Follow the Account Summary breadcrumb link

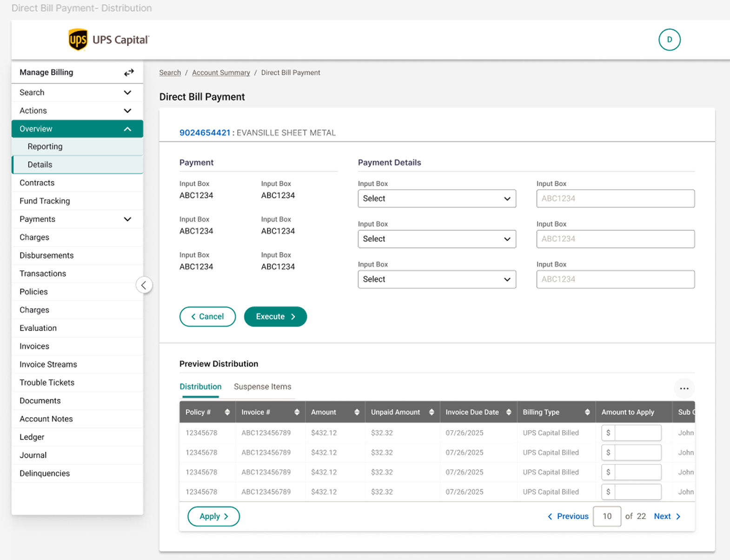pyautogui.click(x=221, y=73)
